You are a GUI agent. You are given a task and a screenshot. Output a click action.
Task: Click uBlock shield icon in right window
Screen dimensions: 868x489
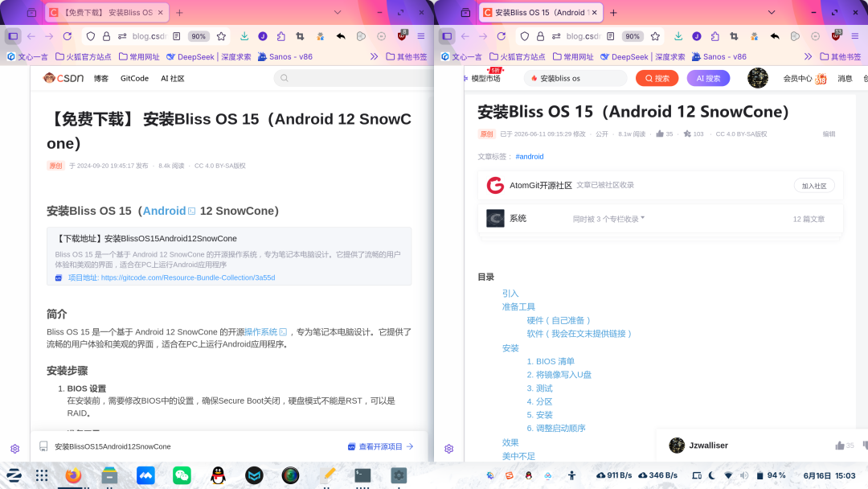[x=837, y=36]
